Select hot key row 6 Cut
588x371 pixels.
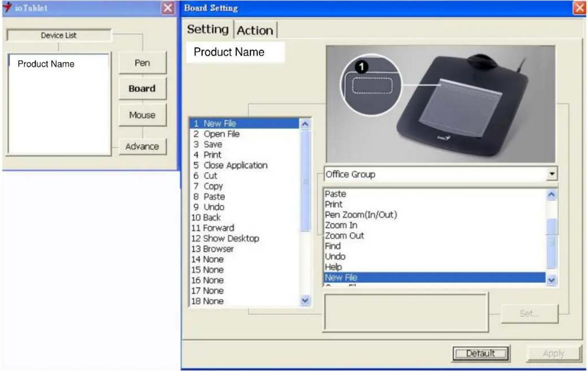(x=245, y=176)
